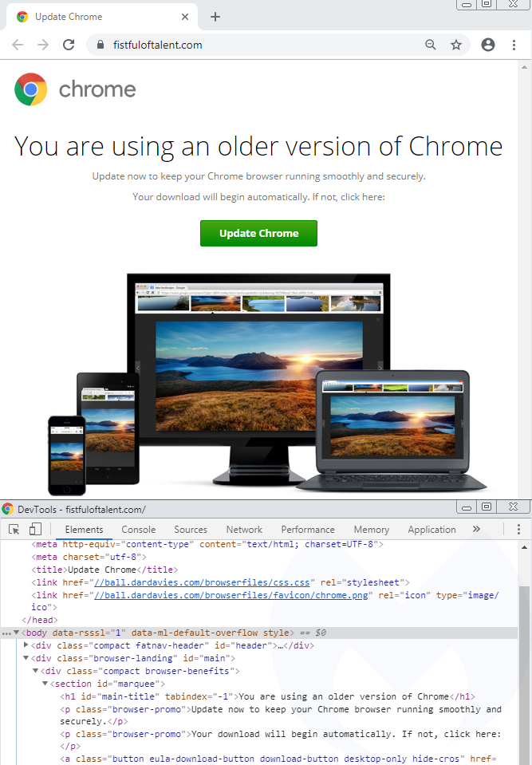The width and height of the screenshot is (532, 765).
Task: Collapse the section marquee node
Action: click(x=45, y=684)
